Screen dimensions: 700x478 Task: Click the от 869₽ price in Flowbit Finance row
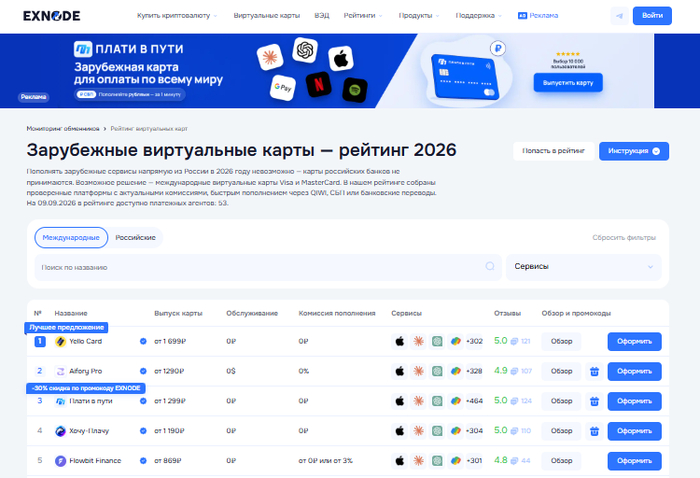click(x=168, y=461)
